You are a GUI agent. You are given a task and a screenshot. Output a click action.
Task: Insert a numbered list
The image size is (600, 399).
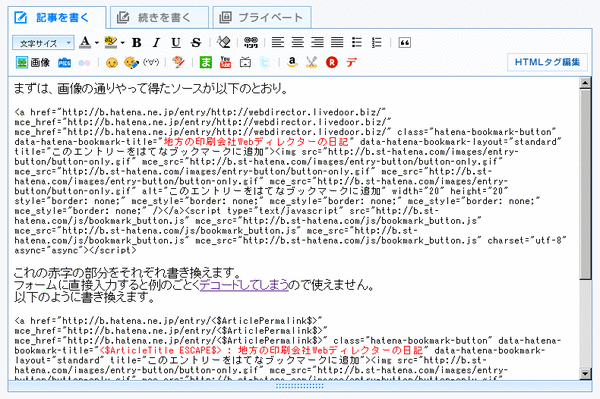click(x=377, y=42)
